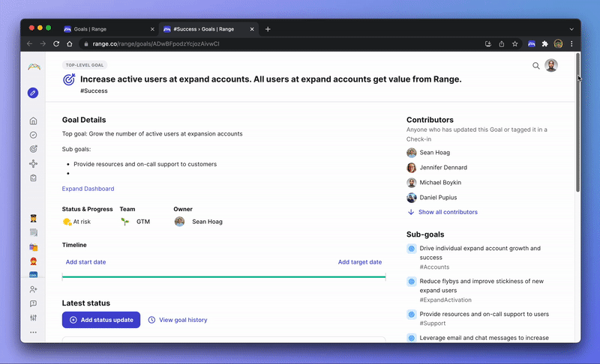Go to browser home page

pyautogui.click(x=69, y=44)
